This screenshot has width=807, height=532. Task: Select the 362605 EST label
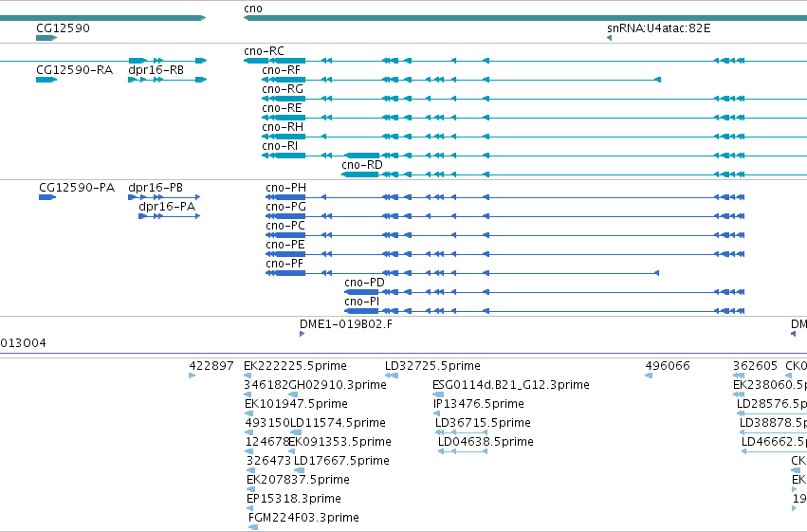tap(755, 366)
